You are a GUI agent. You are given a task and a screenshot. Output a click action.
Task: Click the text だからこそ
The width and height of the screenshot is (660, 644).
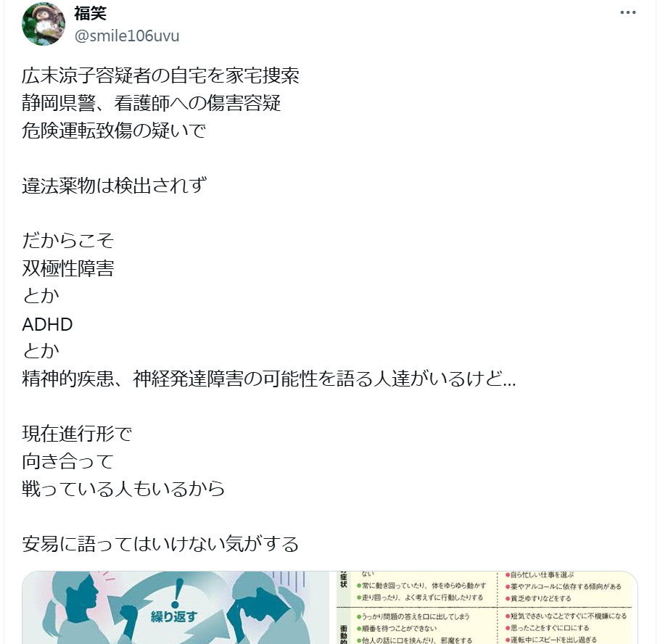67,241
